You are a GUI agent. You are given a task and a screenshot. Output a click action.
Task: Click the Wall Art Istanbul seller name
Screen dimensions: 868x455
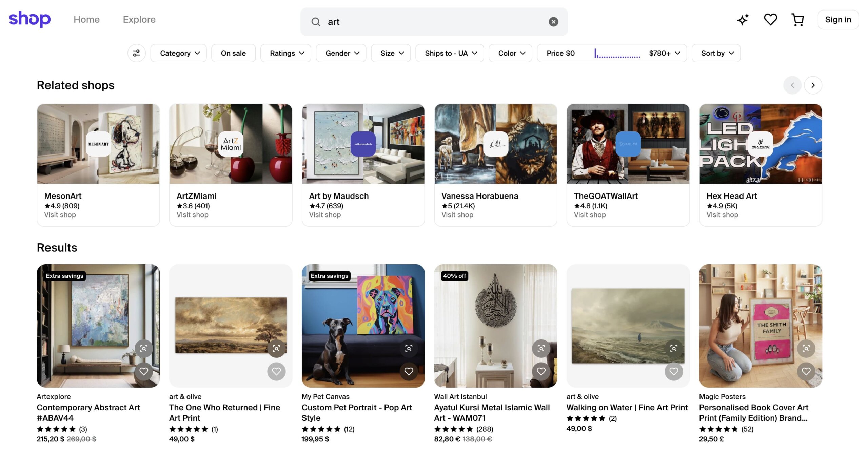(460, 397)
